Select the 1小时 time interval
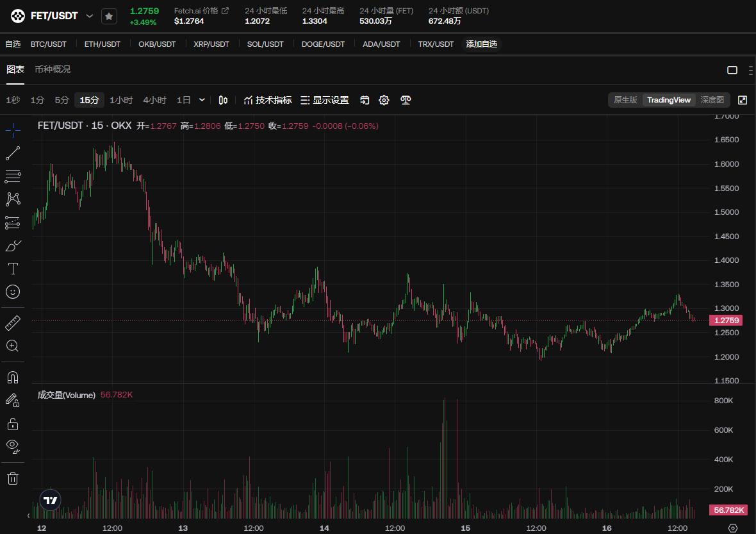Viewport: 756px width, 534px height. pyautogui.click(x=121, y=100)
